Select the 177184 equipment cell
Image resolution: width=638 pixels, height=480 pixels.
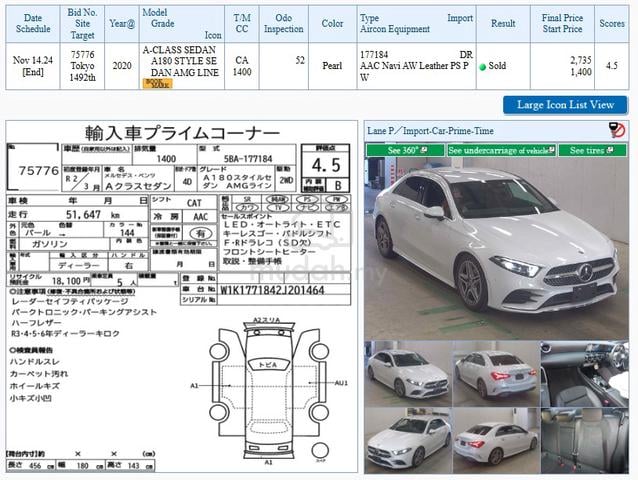pos(416,66)
